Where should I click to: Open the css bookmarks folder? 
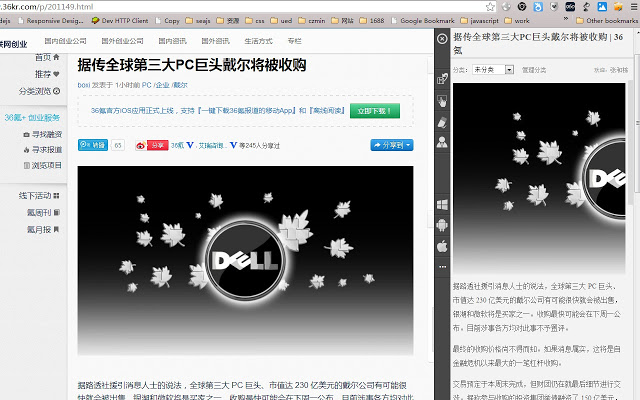[255, 20]
